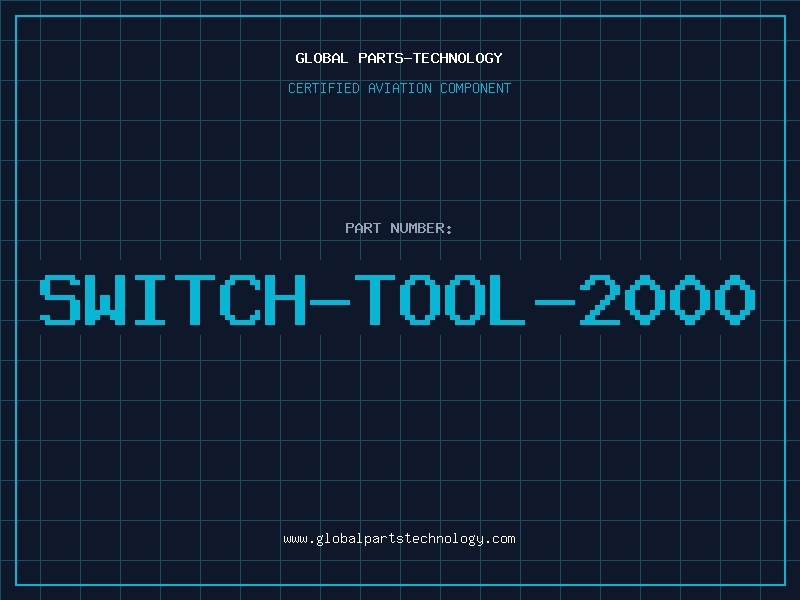Click the 'SWITCH-TOOL-2000' part number

pyautogui.click(x=397, y=299)
